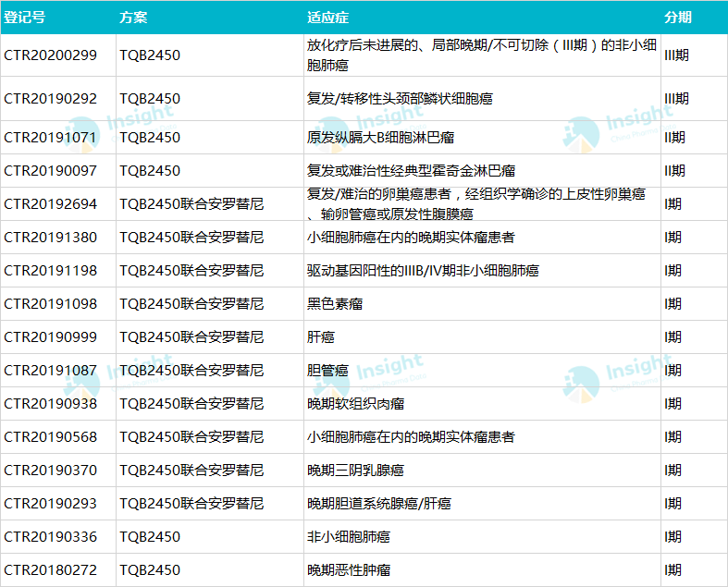Select registration number CTR20190568
This screenshot has width=728, height=587.
(x=51, y=437)
